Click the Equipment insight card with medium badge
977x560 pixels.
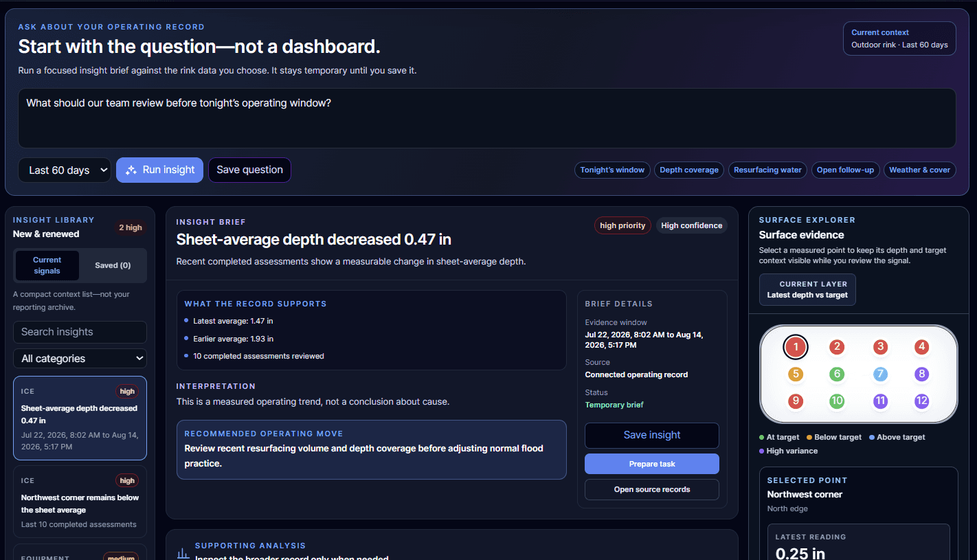(x=80, y=552)
